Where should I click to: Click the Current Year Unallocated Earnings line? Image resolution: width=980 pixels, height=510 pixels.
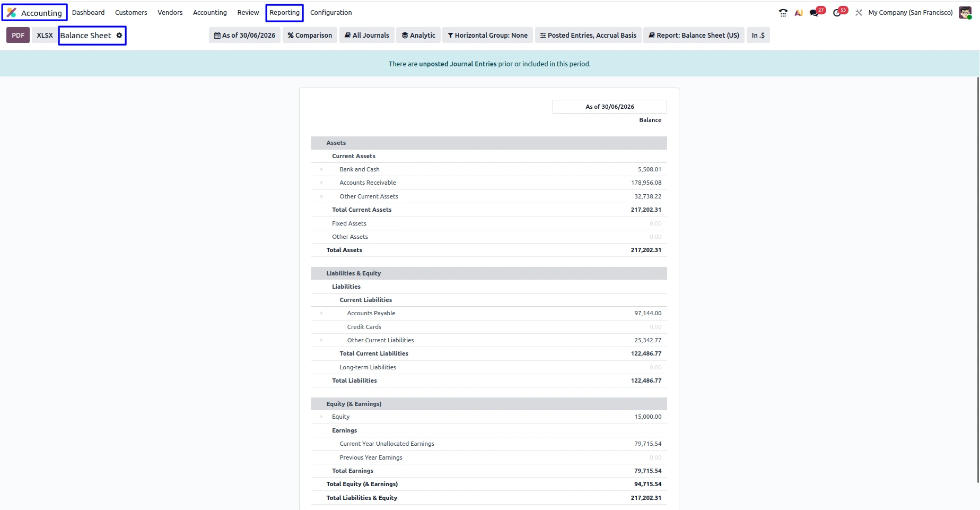point(489,444)
